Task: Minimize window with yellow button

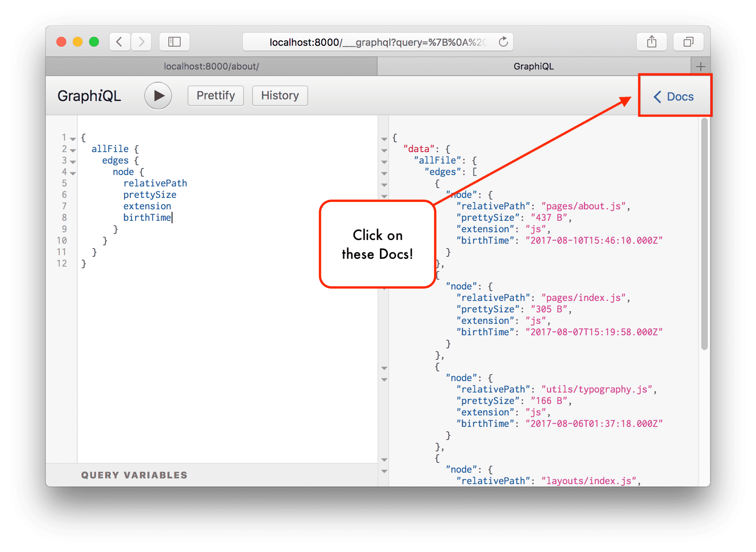Action: [78, 42]
